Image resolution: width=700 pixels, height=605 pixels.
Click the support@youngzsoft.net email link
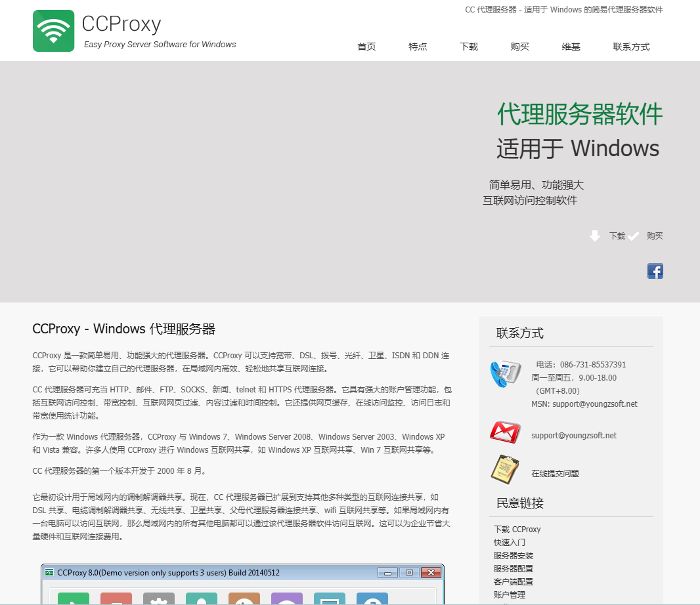point(574,436)
